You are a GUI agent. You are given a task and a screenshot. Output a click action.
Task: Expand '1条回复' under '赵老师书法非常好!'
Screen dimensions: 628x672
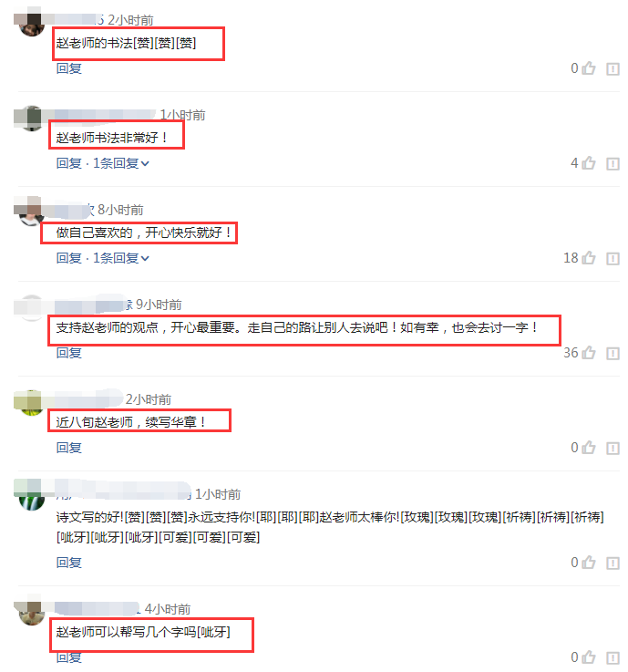(x=121, y=163)
